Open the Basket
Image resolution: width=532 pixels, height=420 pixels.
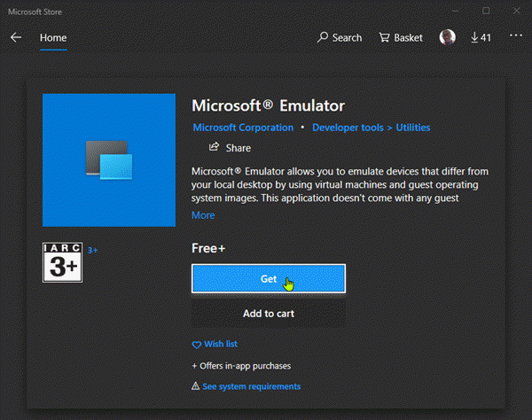click(x=400, y=38)
